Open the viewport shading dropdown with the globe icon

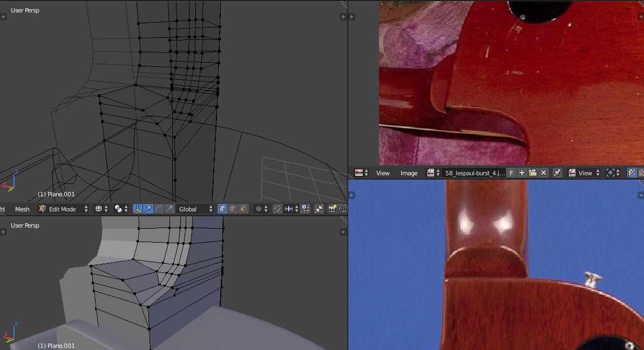point(101,209)
